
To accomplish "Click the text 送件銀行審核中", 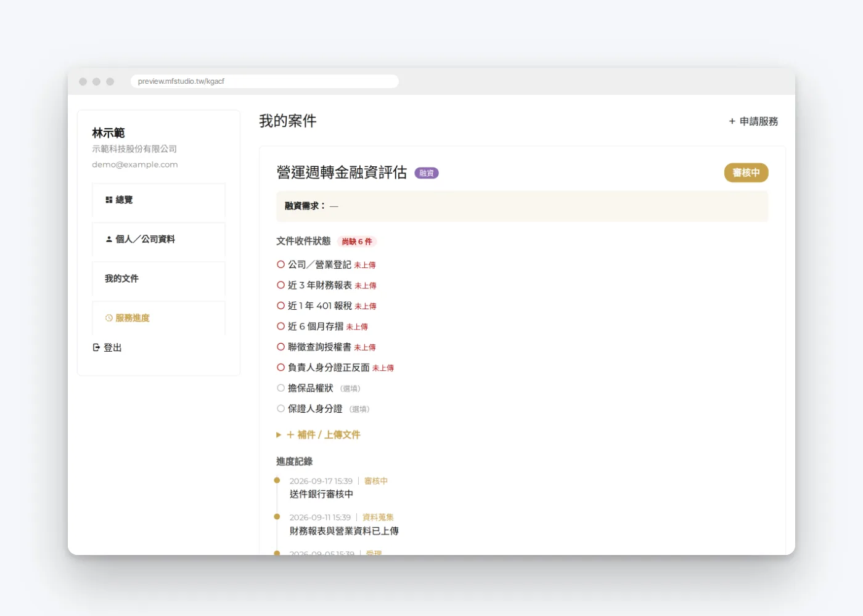I will pos(321,494).
